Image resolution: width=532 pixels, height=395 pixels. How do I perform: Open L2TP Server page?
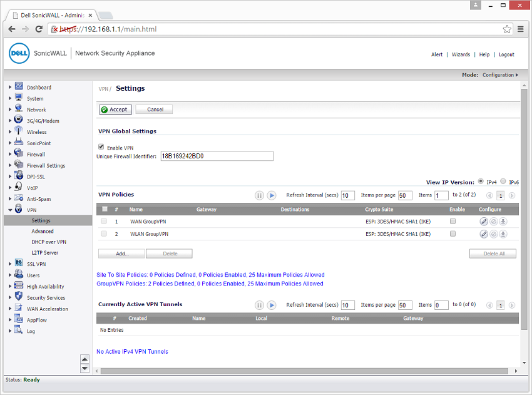(45, 253)
